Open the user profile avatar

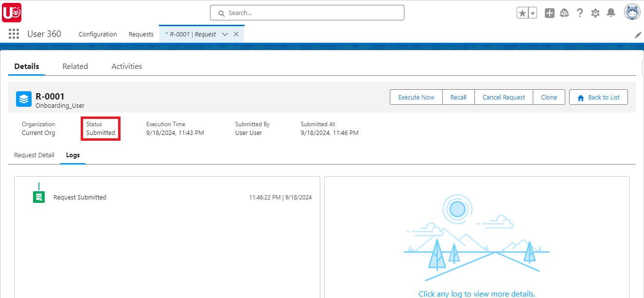(632, 13)
